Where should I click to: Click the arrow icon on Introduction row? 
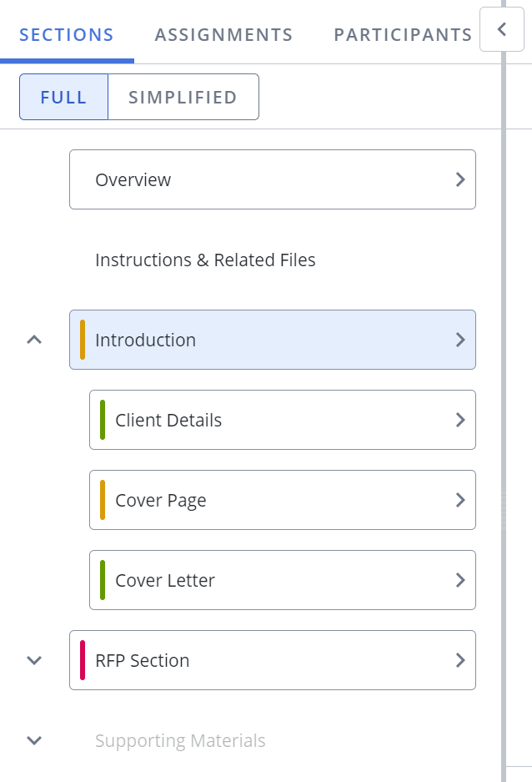point(460,340)
